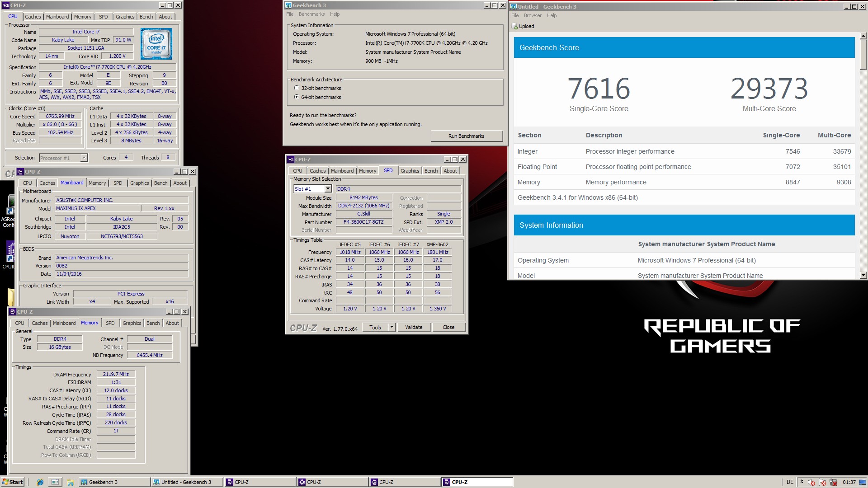Click the first system tray icon after the arrow
The height and width of the screenshot is (488, 868).
[x=811, y=482]
